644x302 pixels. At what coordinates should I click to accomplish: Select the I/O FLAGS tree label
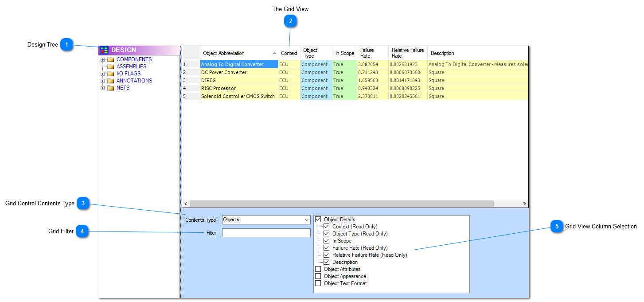click(x=129, y=74)
